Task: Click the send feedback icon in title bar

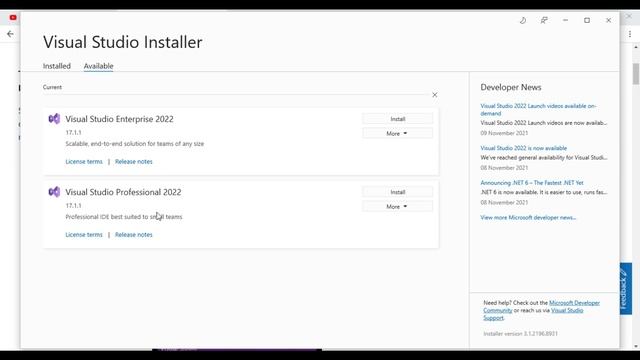Action: pos(544,20)
